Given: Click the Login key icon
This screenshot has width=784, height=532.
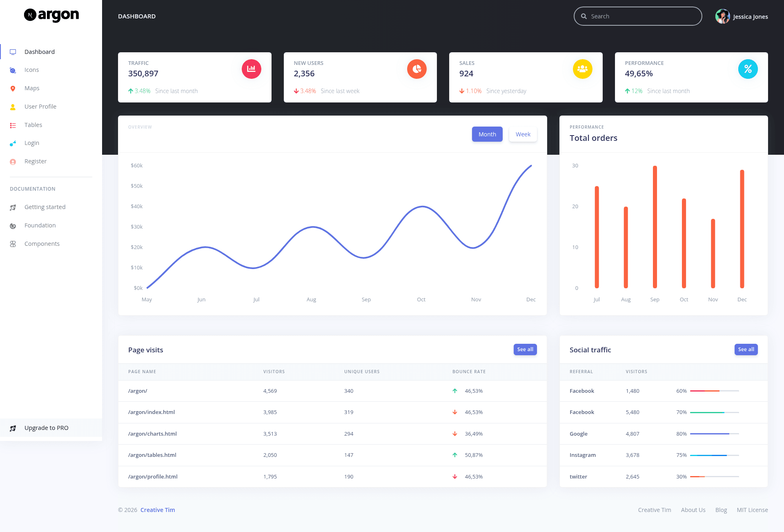Looking at the screenshot, I should (13, 143).
